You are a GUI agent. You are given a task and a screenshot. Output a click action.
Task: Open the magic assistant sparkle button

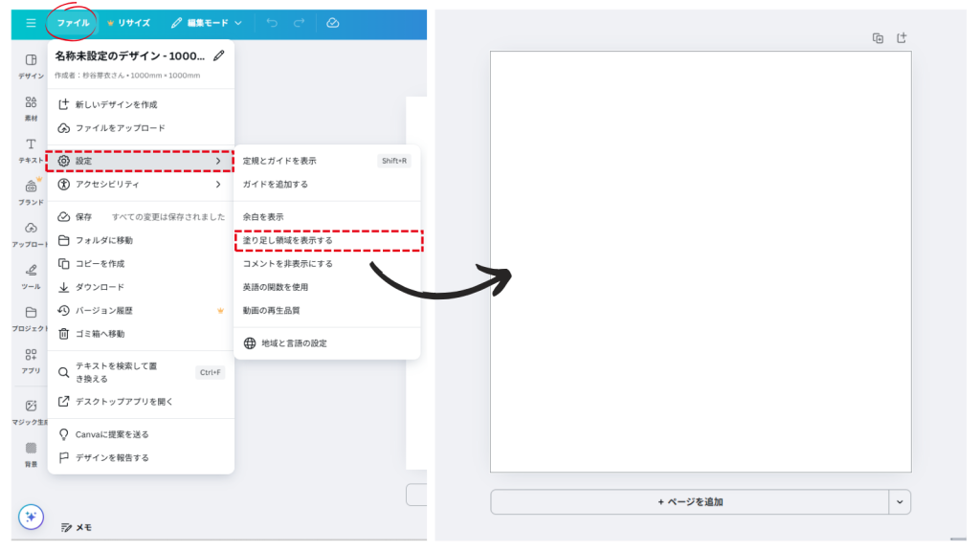pyautogui.click(x=31, y=517)
